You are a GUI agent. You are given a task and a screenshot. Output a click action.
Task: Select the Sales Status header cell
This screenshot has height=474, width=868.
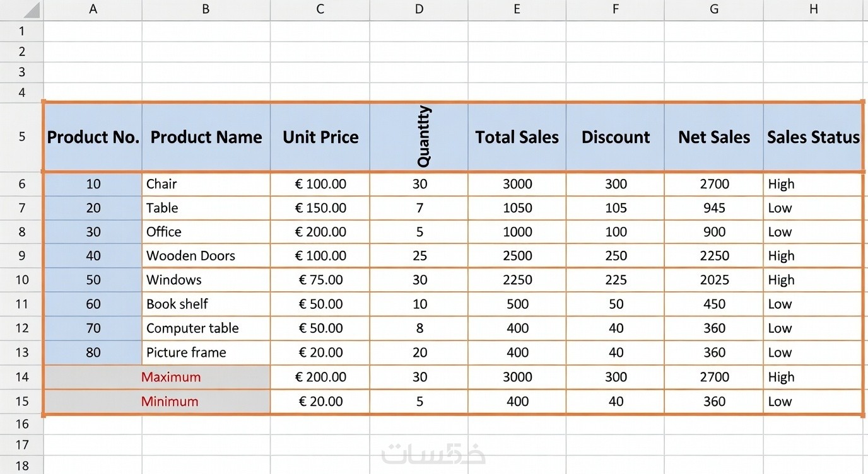[813, 137]
